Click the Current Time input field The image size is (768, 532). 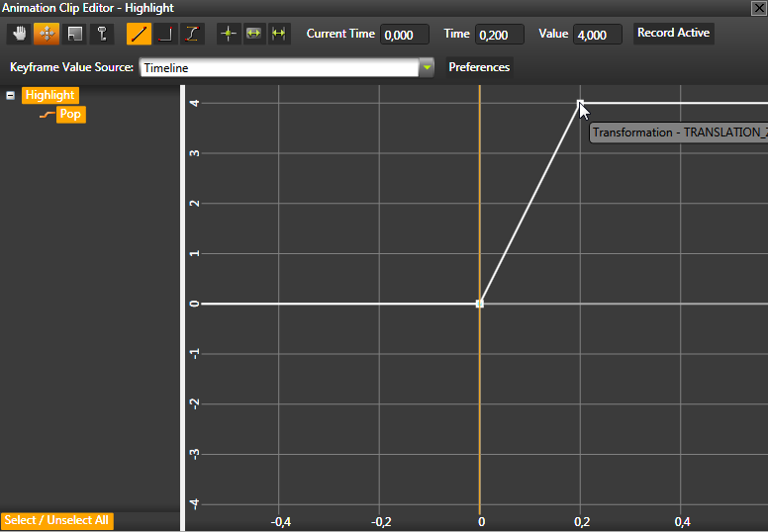tap(404, 35)
